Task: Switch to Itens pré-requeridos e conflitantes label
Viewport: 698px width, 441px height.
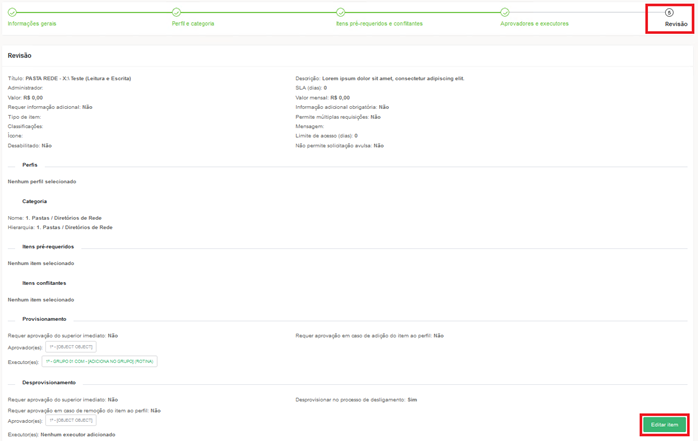Action: 379,23
